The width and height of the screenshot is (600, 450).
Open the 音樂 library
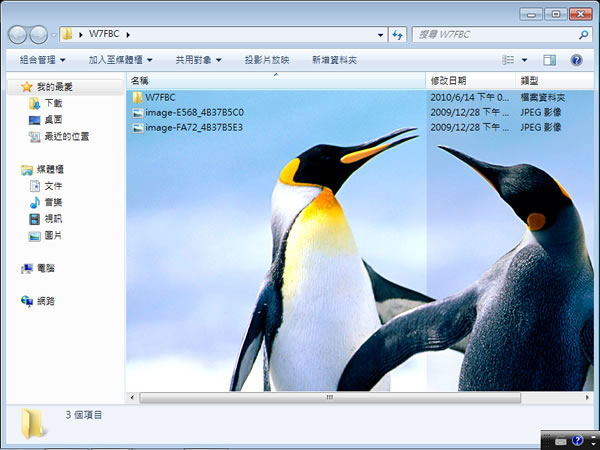52,202
